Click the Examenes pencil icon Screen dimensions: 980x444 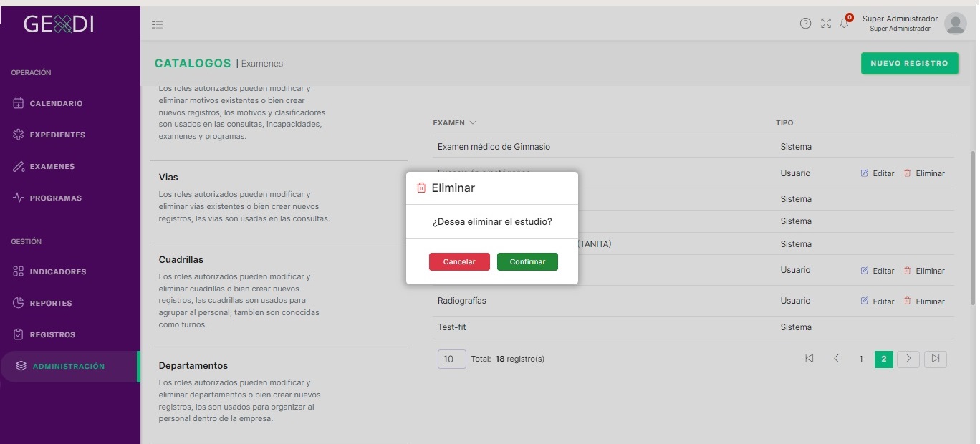coord(19,166)
